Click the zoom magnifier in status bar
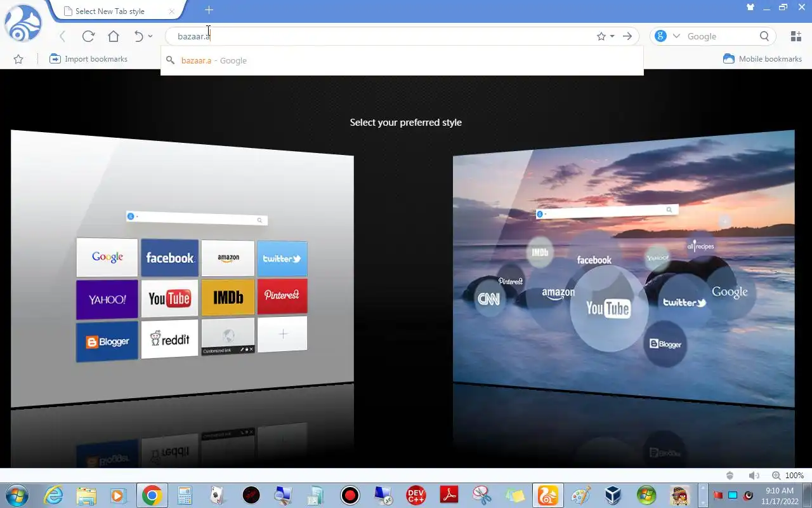The height and width of the screenshot is (508, 812). click(776, 476)
